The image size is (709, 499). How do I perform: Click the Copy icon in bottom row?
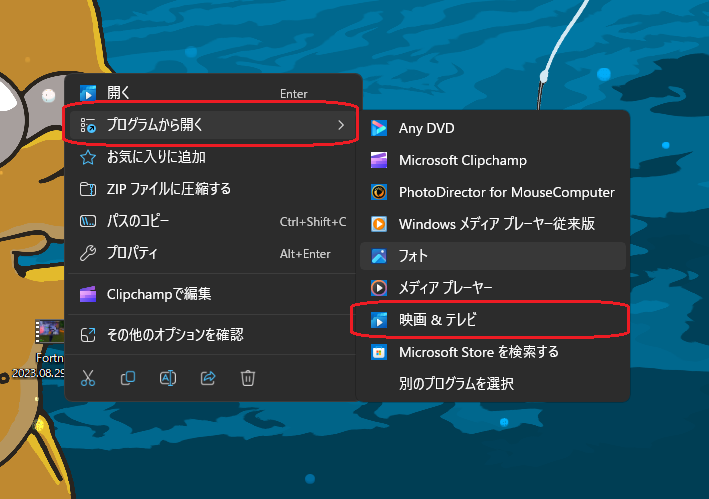[128, 378]
